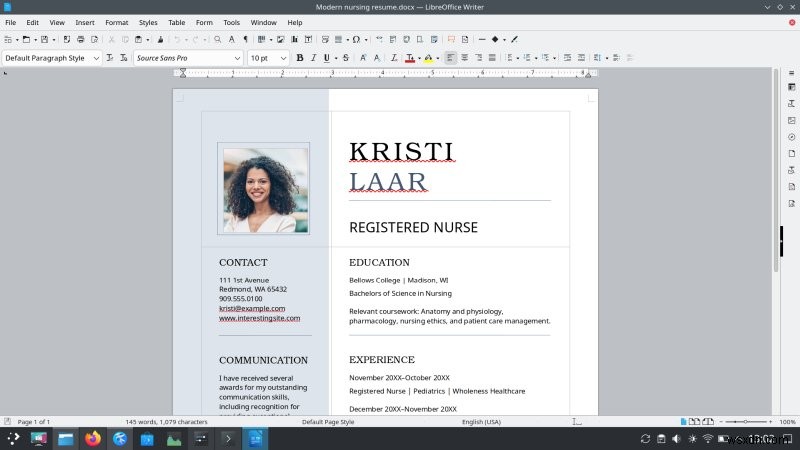The width and height of the screenshot is (800, 450).
Task: Apply subscript formatting
Action: point(377,58)
